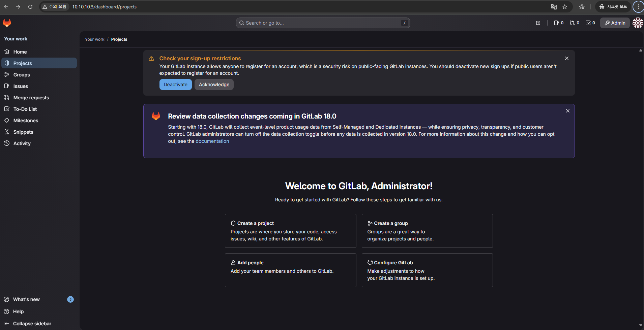Open the Create a group card
Screen dimensions: 644x330
pyautogui.click(x=427, y=231)
